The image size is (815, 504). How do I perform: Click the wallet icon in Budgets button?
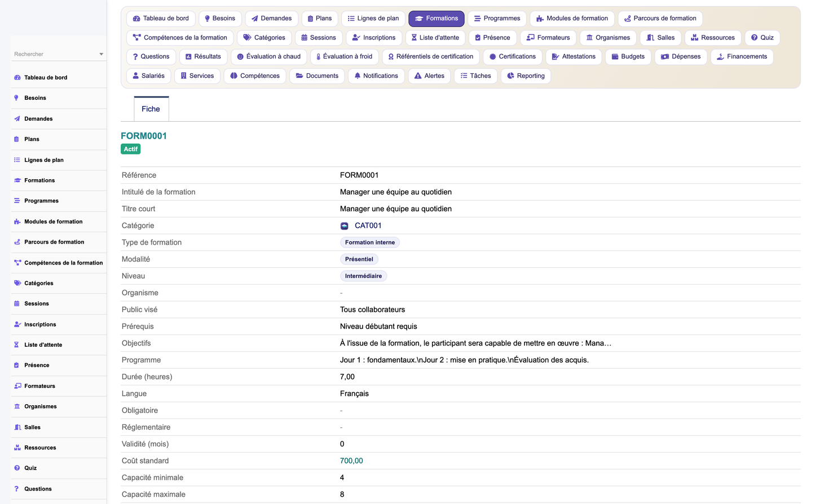coord(615,56)
